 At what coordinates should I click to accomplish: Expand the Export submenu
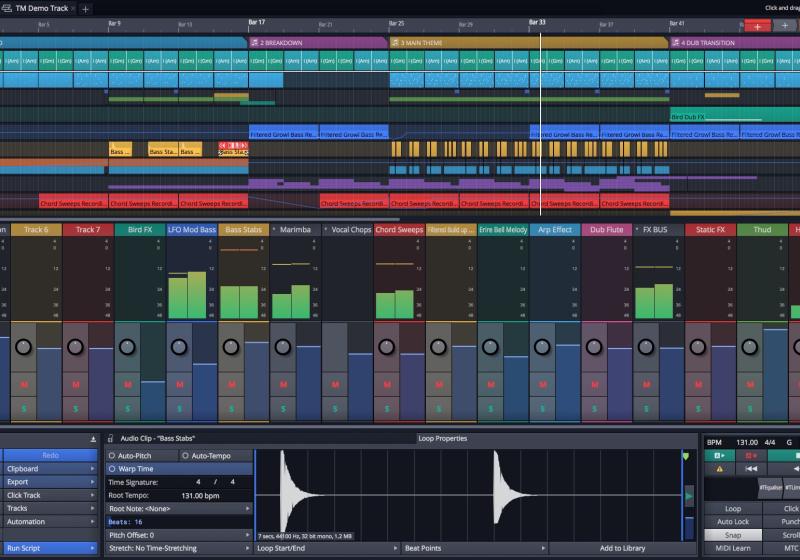[49, 482]
